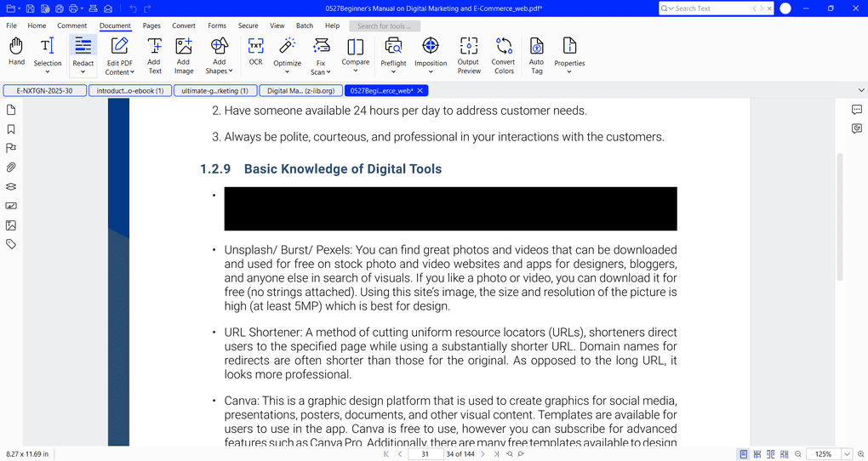Enable two-page facing view mode
This screenshot has width=868, height=461.
coord(771,454)
